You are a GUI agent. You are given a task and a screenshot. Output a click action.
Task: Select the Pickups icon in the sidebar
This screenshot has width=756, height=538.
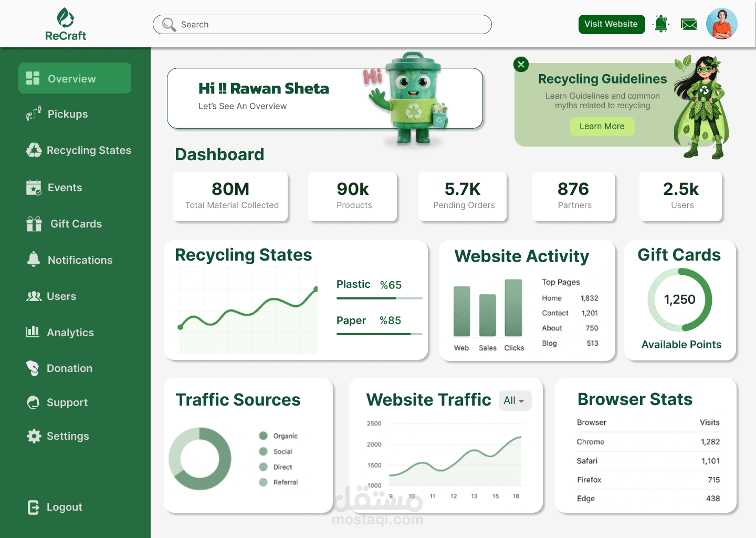coord(33,113)
